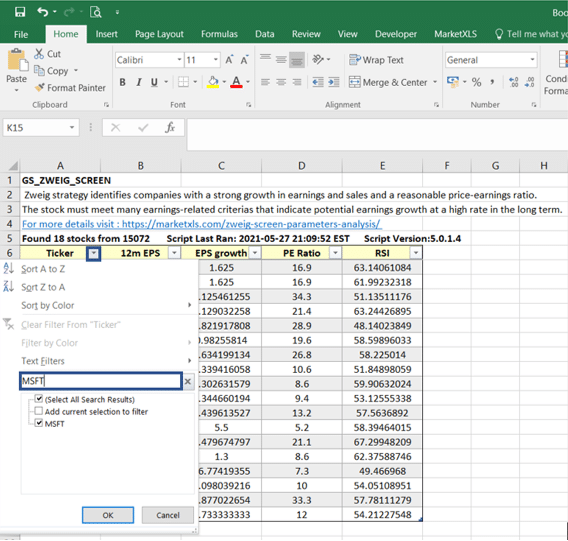Increase font size with larger A icon
Image resolution: width=568 pixels, height=541 pixels.
click(229, 60)
